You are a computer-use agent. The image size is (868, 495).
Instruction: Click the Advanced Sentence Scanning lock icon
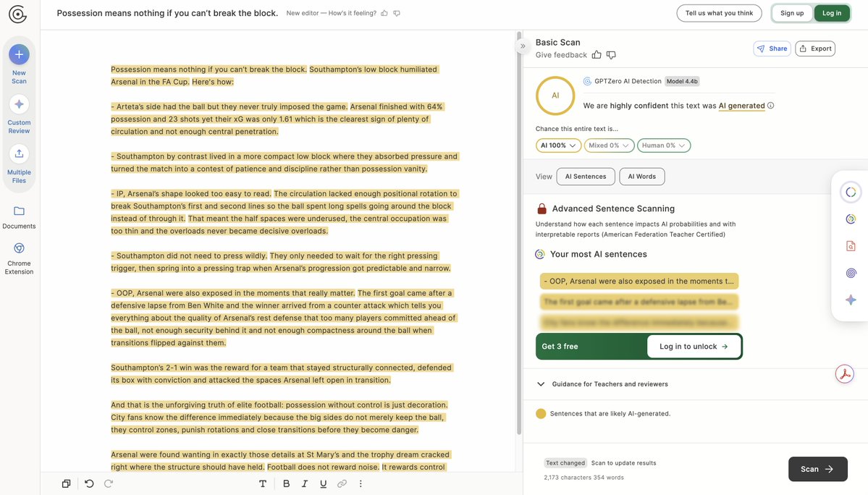(542, 208)
